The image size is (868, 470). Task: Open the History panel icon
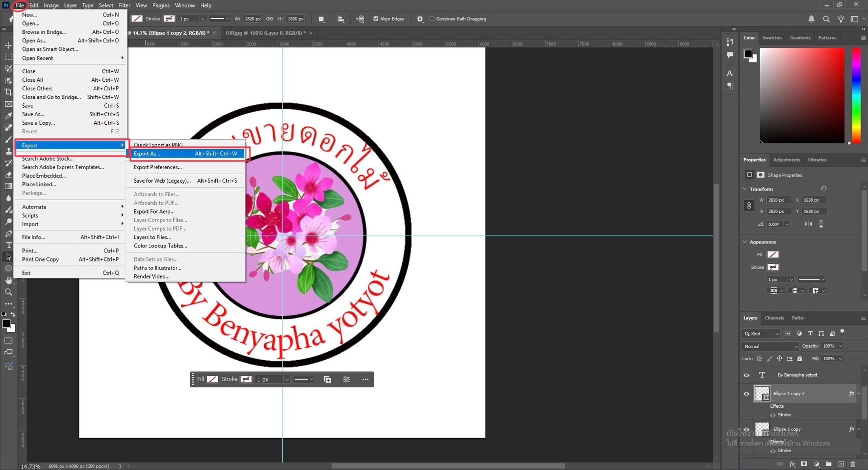[730, 42]
